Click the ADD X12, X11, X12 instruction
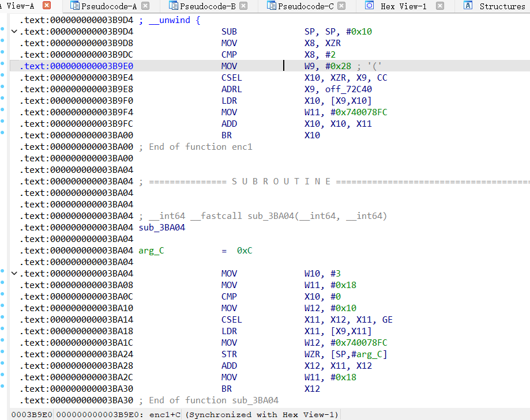This screenshot has height=420, width=530. click(x=296, y=366)
